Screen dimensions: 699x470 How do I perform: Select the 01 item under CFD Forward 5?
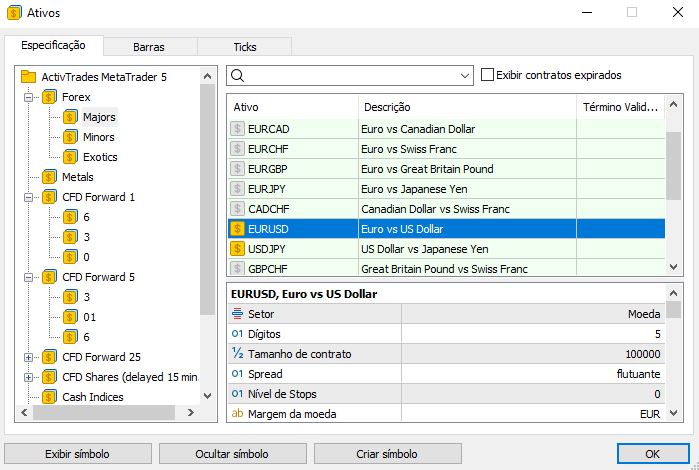coord(89,317)
